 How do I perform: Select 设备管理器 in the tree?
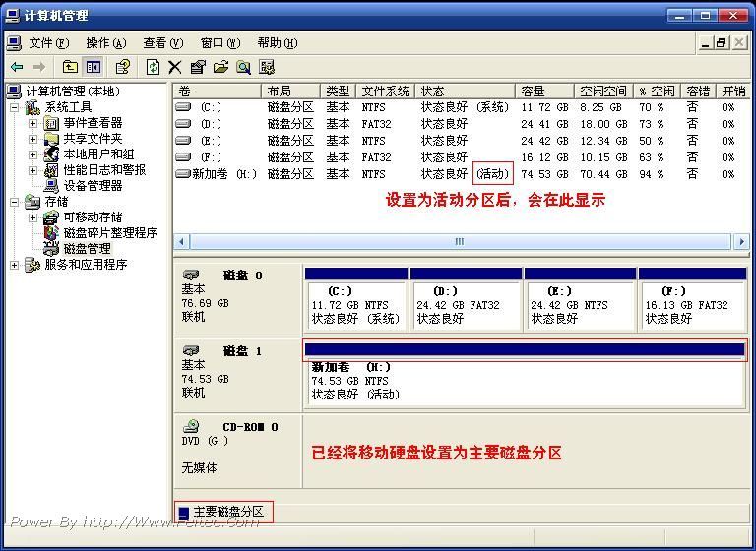point(93,186)
